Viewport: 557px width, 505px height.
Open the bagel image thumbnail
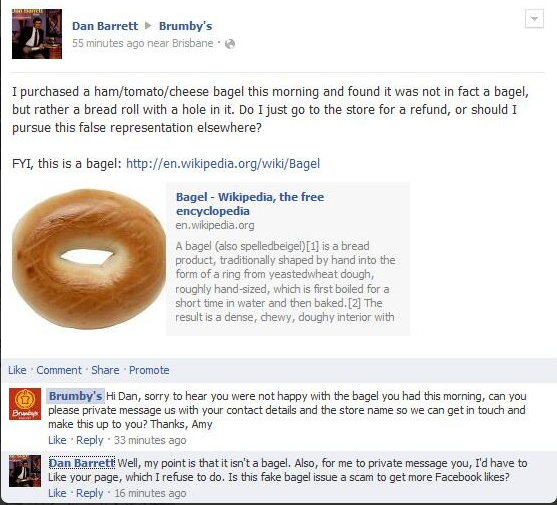pyautogui.click(x=89, y=259)
